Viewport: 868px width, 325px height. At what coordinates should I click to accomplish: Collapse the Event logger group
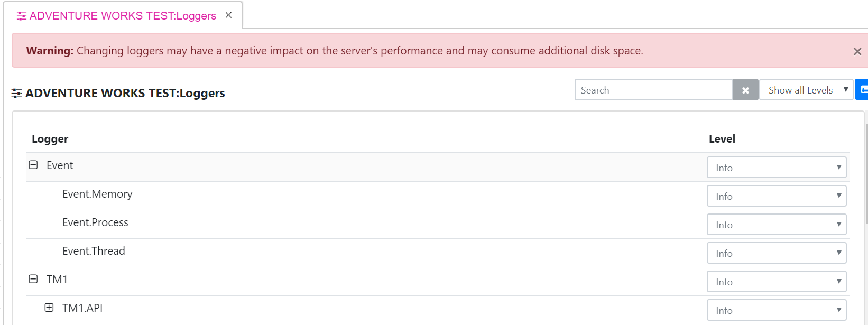click(x=33, y=165)
